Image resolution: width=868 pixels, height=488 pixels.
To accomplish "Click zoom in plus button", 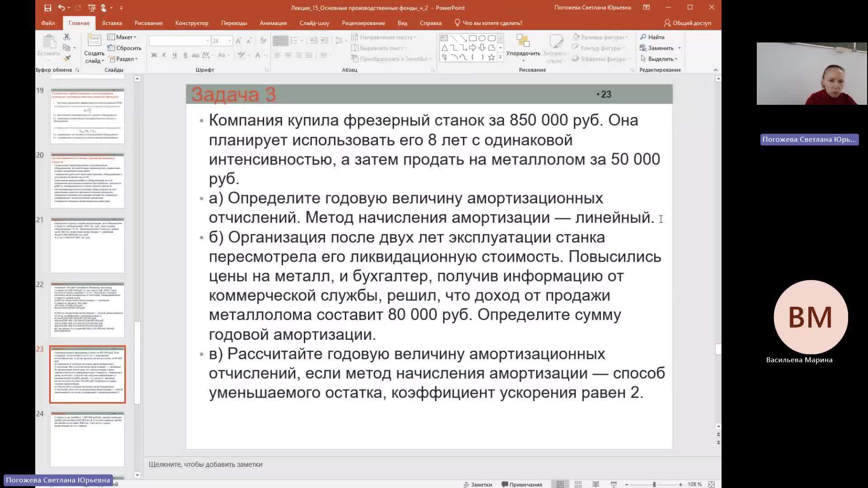I will point(680,484).
